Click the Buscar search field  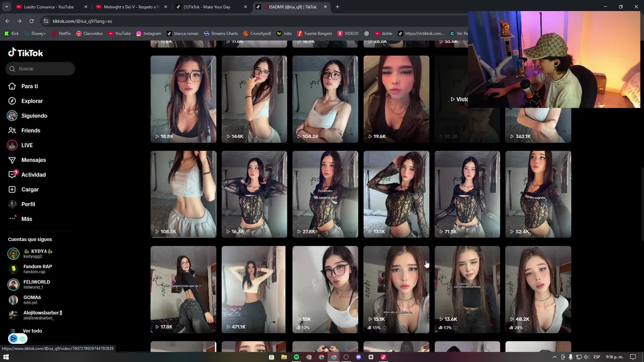(x=41, y=68)
